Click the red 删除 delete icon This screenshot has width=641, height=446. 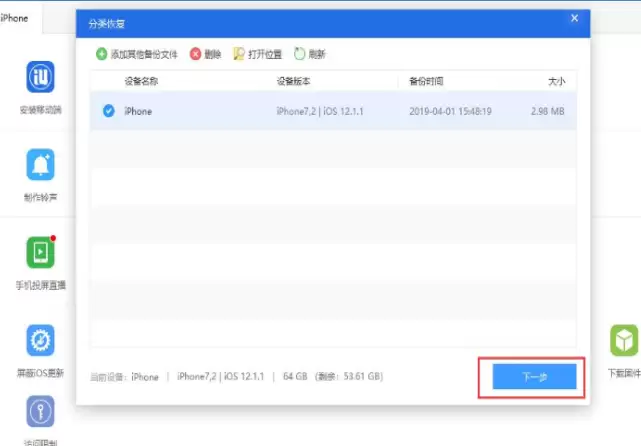[x=195, y=54]
